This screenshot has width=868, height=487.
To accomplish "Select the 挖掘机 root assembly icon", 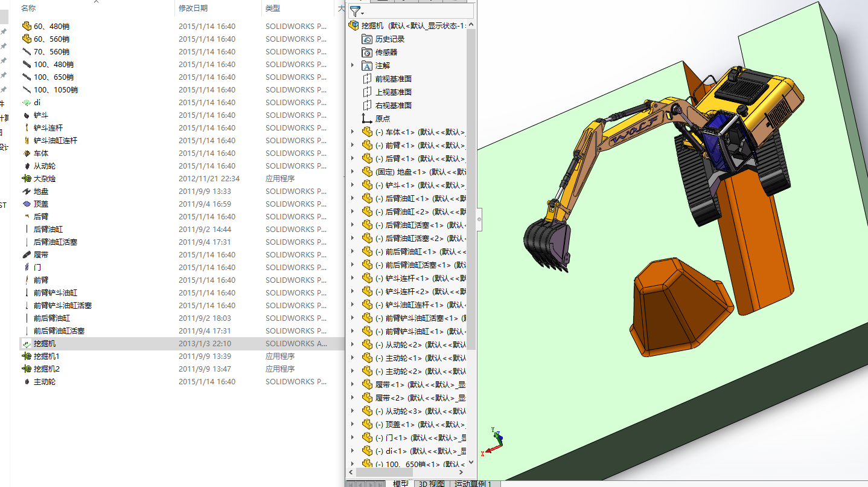I will point(354,25).
